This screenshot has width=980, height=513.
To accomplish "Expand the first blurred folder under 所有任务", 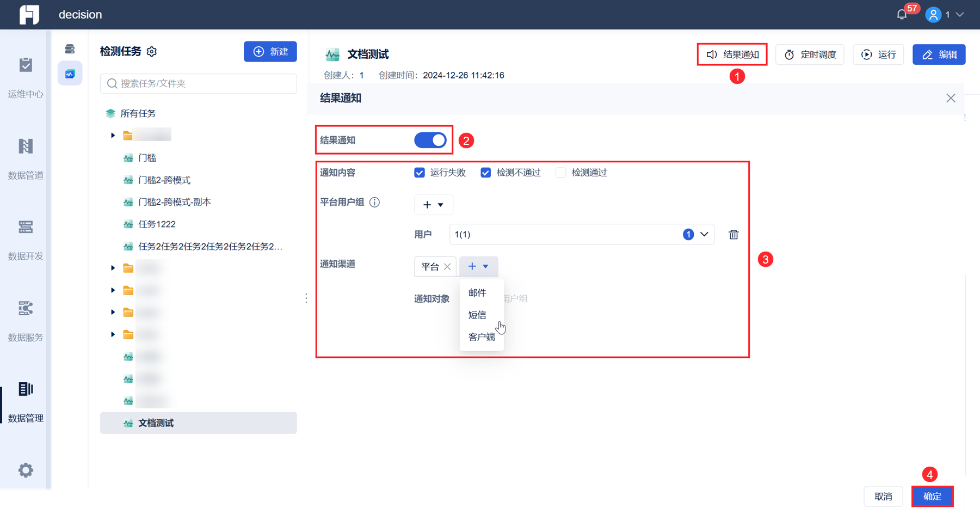I will pos(113,135).
